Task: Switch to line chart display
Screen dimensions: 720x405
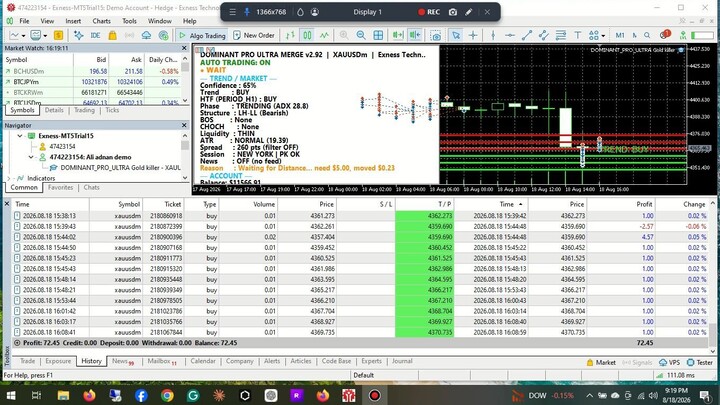Action: pyautogui.click(x=324, y=35)
